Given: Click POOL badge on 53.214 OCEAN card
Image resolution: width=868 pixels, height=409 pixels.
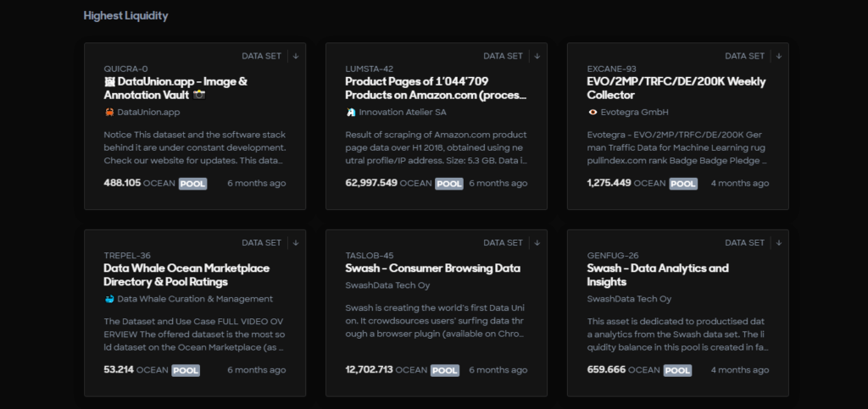Looking at the screenshot, I should (x=186, y=370).
